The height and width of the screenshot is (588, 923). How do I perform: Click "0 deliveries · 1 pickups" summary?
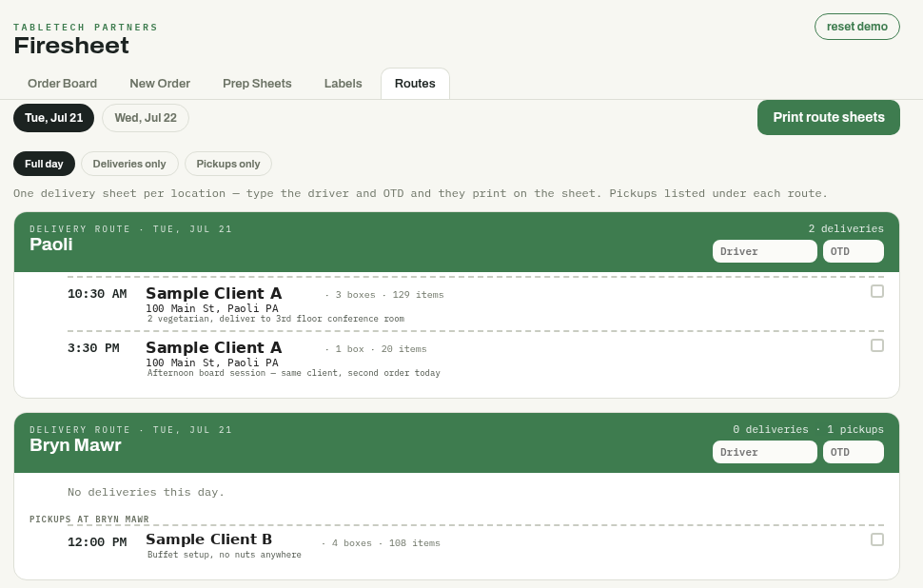coord(808,429)
